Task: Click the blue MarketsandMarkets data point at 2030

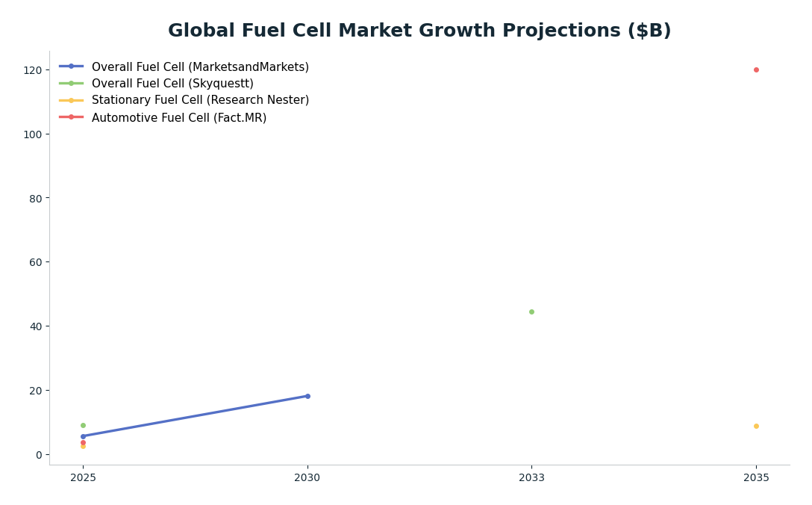Action: [307, 396]
